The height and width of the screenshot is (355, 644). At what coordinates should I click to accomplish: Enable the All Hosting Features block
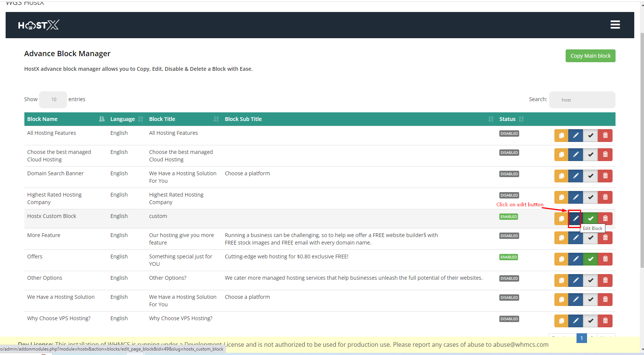tap(590, 136)
